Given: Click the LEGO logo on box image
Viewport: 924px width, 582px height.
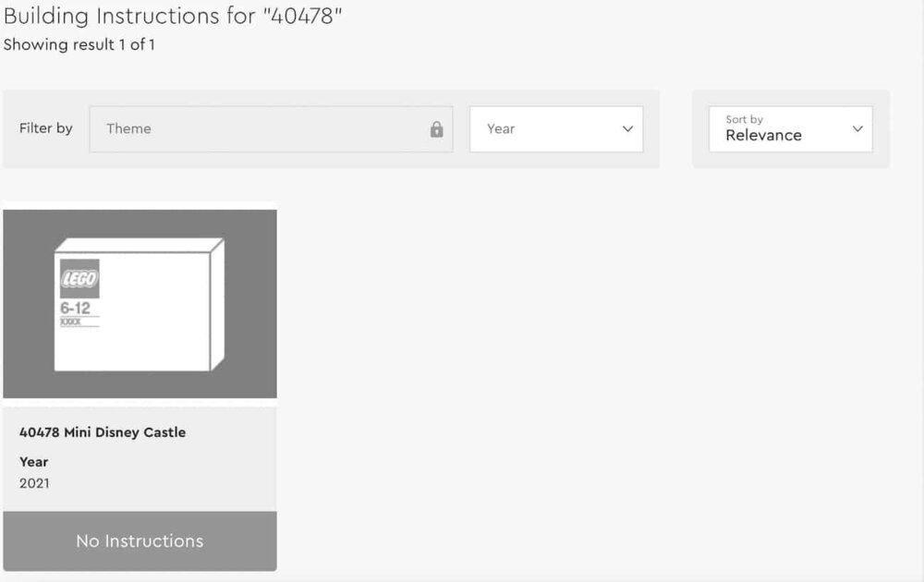Looking at the screenshot, I should 79,279.
